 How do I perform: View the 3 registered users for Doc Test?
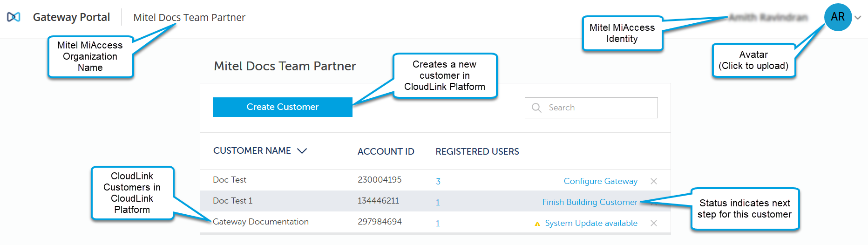click(x=438, y=181)
